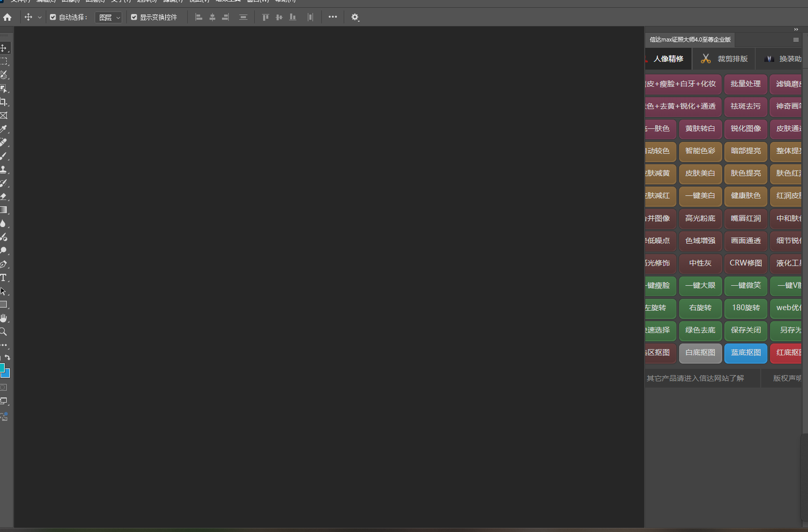Select the Eyedropper tool
808x532 pixels.
(4, 129)
